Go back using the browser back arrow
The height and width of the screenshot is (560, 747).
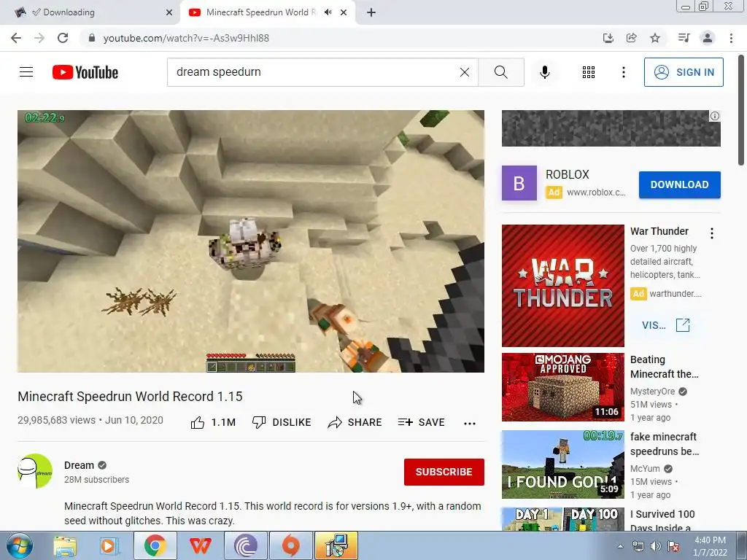tap(16, 38)
